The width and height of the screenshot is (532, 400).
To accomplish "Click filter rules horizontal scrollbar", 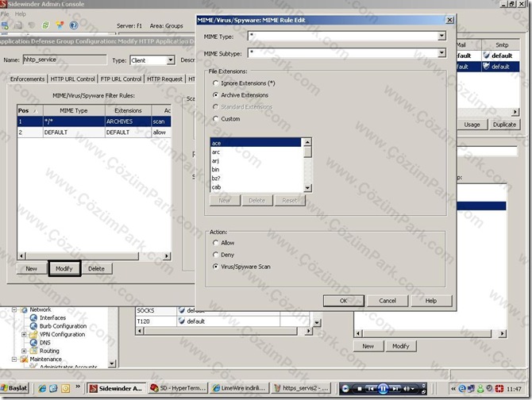I will 82,256.
